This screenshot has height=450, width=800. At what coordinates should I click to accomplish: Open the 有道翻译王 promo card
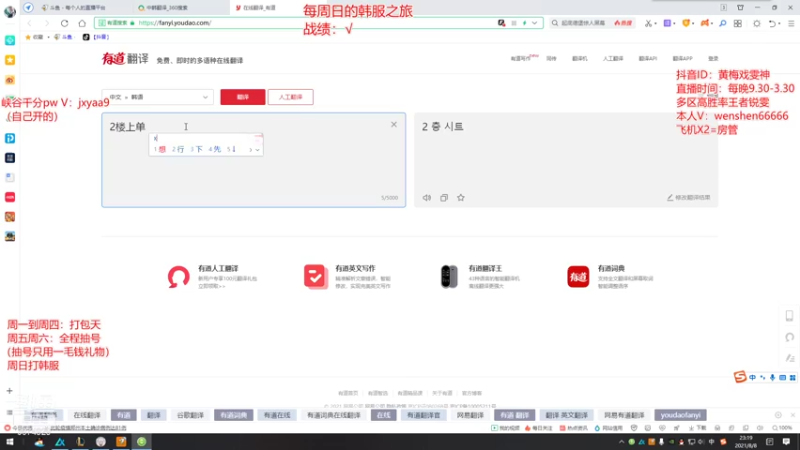[x=481, y=277]
